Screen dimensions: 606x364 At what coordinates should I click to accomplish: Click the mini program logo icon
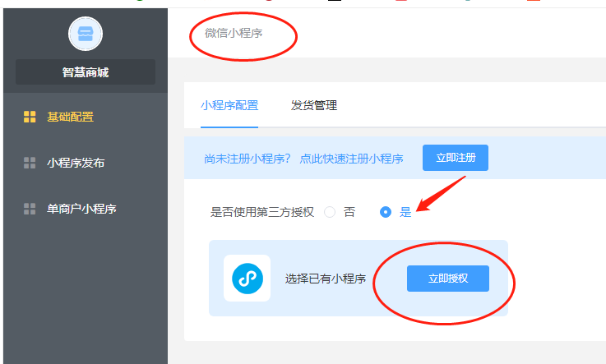click(247, 279)
